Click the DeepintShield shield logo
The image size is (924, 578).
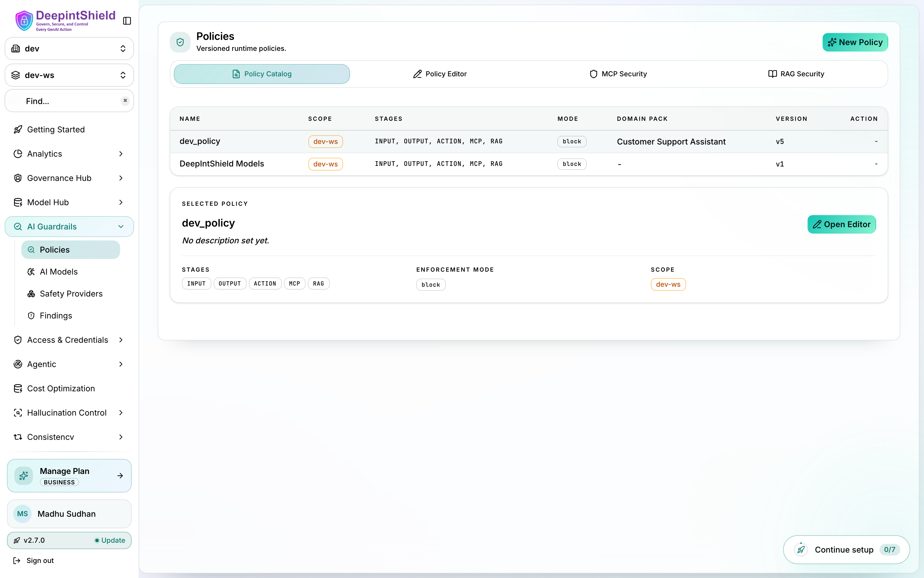point(24,21)
